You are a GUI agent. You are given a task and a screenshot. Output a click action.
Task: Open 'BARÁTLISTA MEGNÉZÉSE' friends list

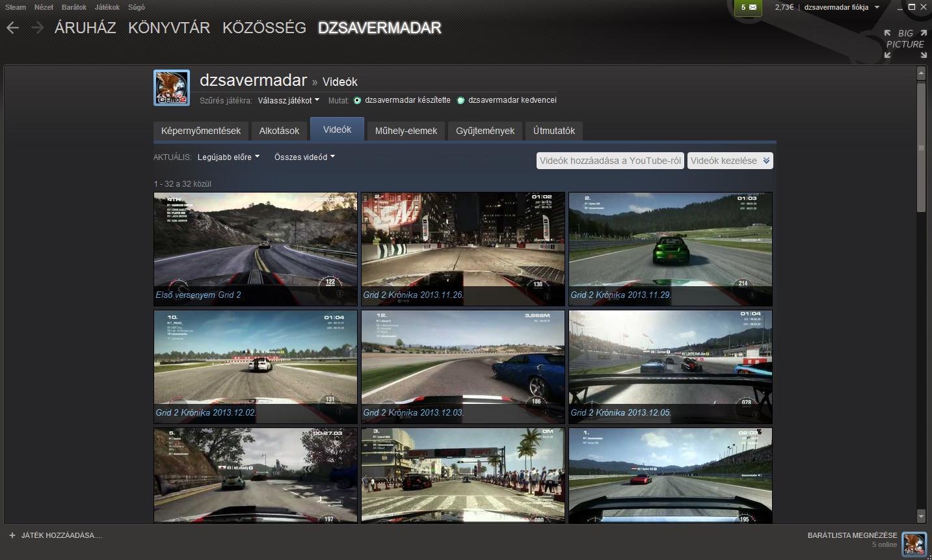(x=852, y=535)
